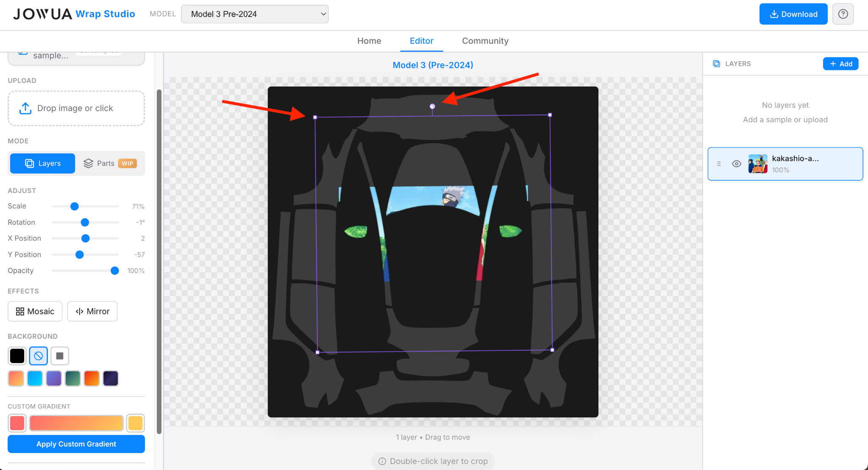Select transparent background option icon

(x=39, y=356)
